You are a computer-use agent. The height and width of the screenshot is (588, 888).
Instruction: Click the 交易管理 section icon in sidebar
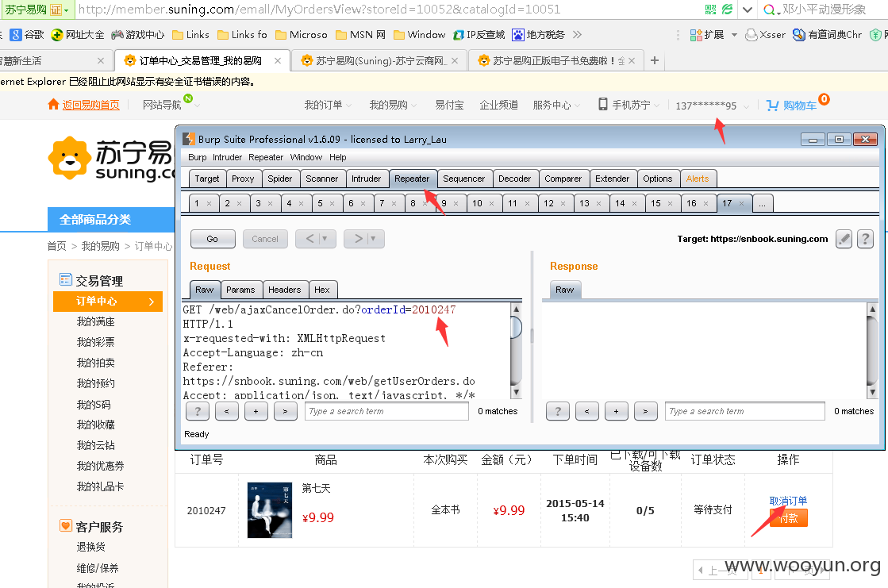[66, 280]
